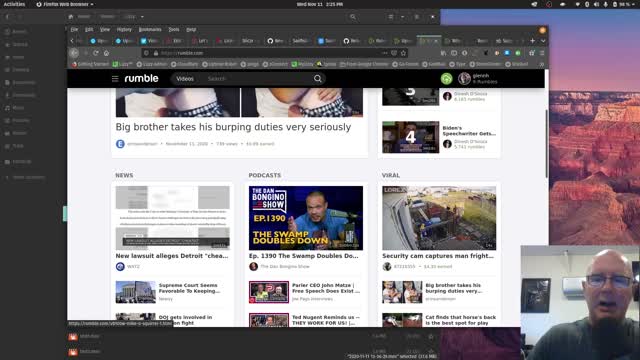Open the Help menu
The image size is (640, 360).
(191, 29)
